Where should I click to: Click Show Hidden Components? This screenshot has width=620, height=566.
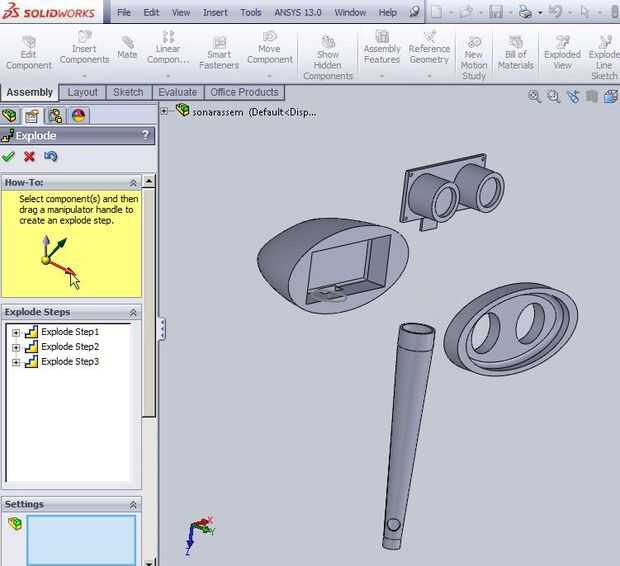click(328, 58)
